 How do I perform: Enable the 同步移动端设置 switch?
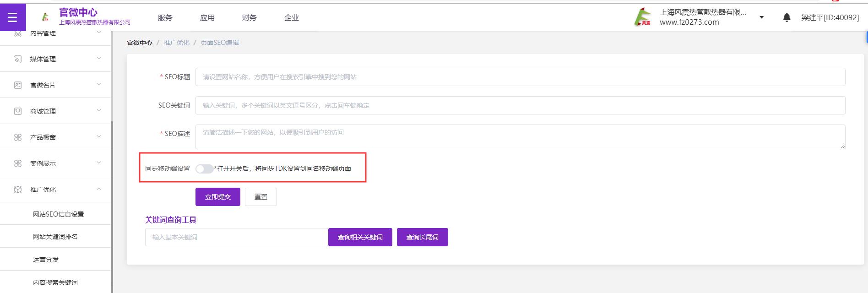coord(204,168)
